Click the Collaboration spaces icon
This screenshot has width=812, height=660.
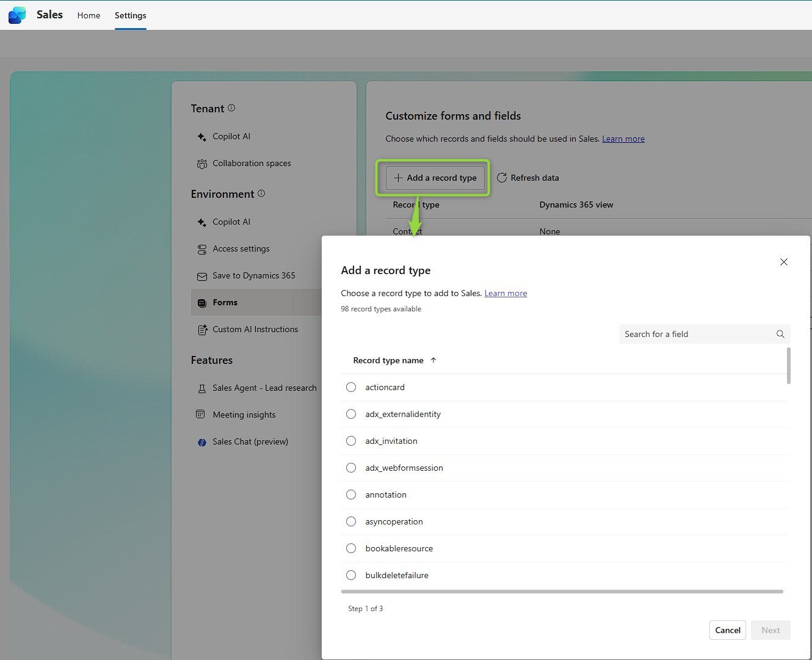click(x=202, y=164)
